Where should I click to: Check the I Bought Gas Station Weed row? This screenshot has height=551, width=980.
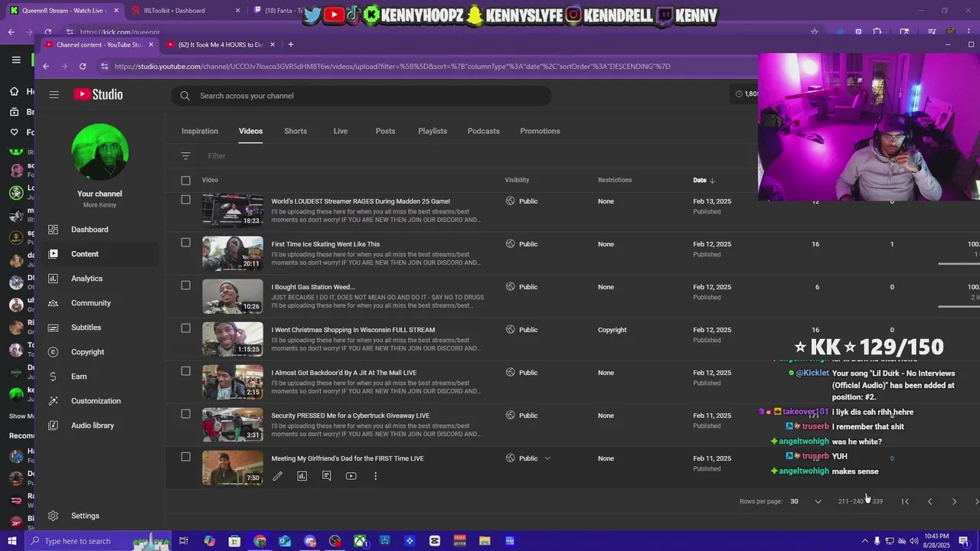coord(185,285)
